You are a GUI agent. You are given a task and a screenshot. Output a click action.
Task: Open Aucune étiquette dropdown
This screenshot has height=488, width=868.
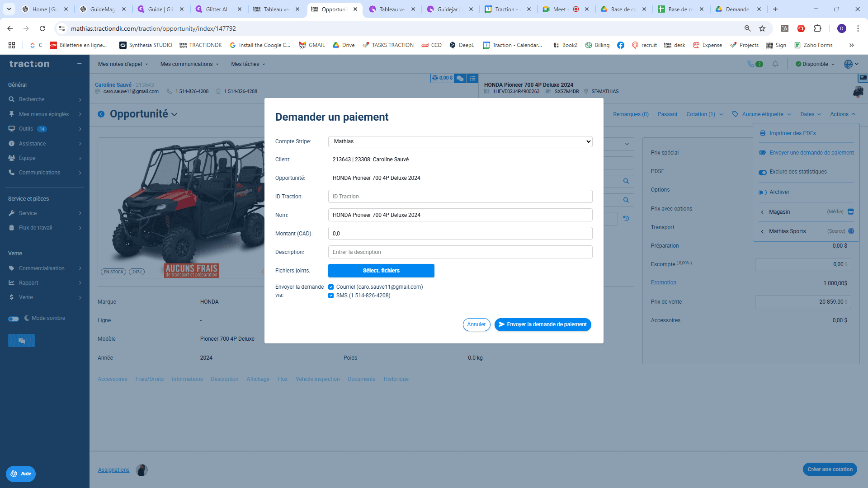click(x=762, y=114)
